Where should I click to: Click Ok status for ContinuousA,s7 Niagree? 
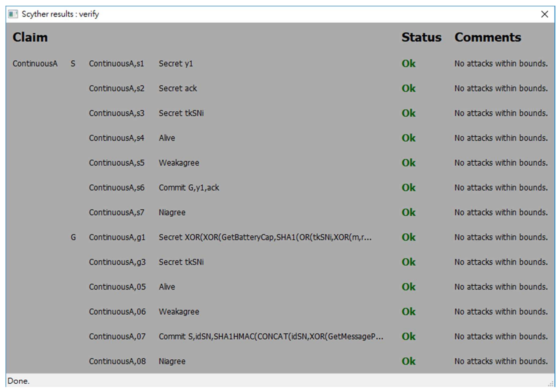coord(408,213)
